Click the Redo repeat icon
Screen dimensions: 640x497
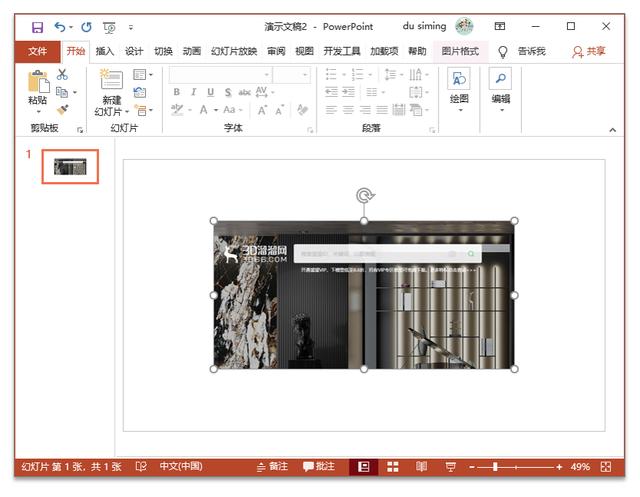[x=86, y=27]
